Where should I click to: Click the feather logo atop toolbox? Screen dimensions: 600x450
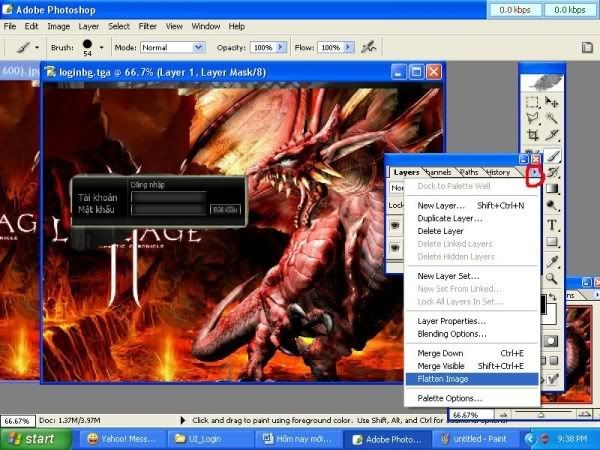tap(542, 82)
